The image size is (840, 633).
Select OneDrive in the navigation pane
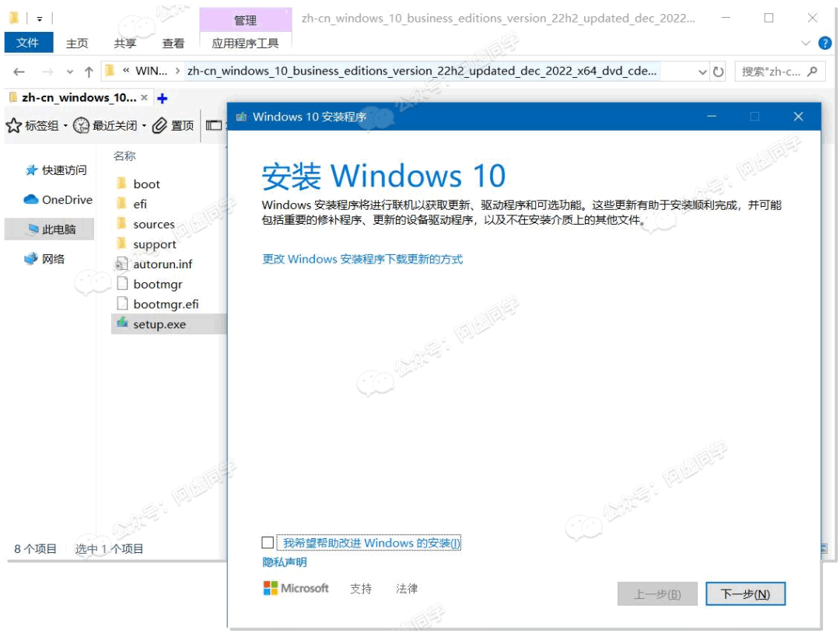pyautogui.click(x=58, y=199)
